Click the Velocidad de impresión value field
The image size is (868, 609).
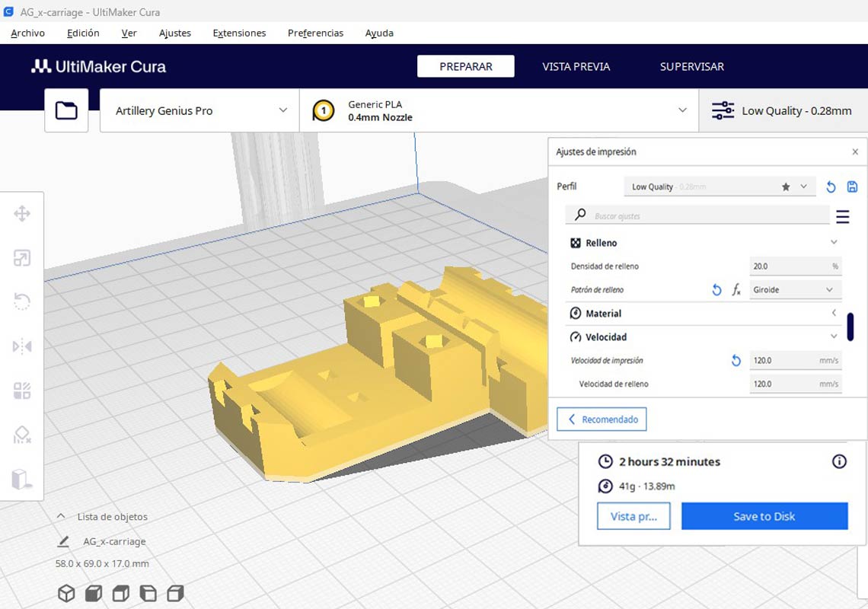[x=796, y=360]
